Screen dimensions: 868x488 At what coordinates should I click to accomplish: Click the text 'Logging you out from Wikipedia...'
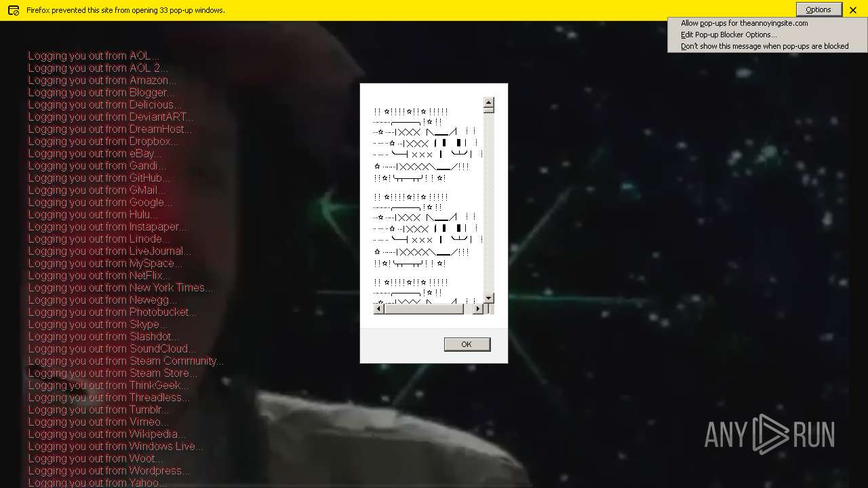pos(106,434)
